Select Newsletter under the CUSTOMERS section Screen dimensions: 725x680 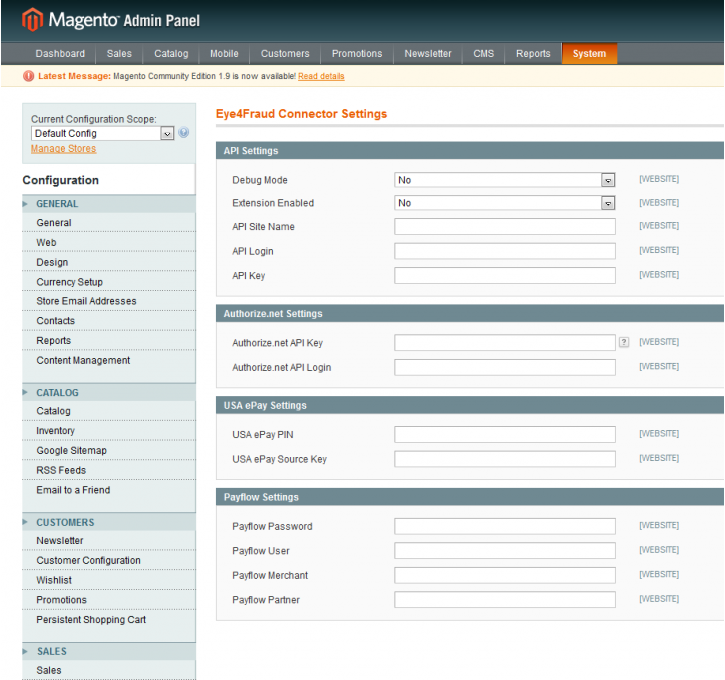(109, 540)
